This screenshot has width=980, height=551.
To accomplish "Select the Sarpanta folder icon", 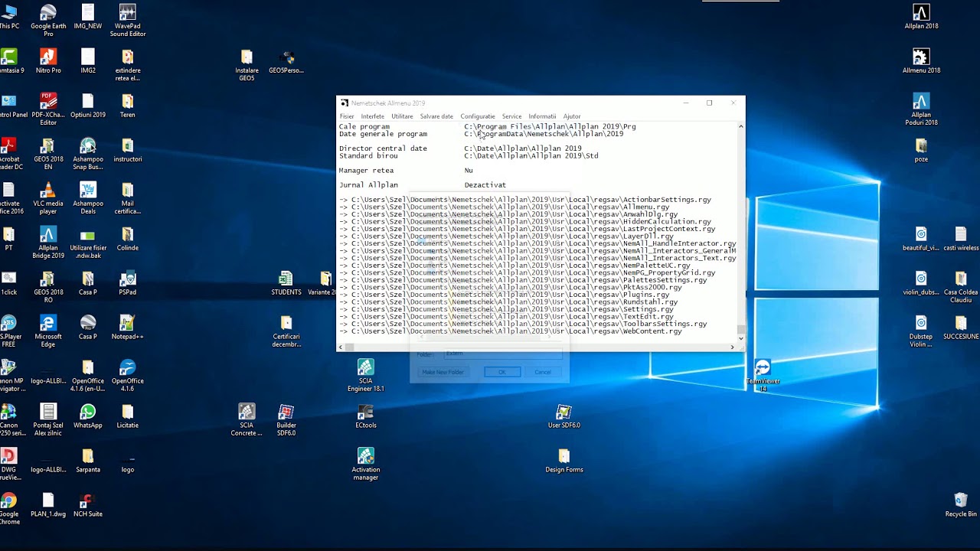I will click(88, 461).
